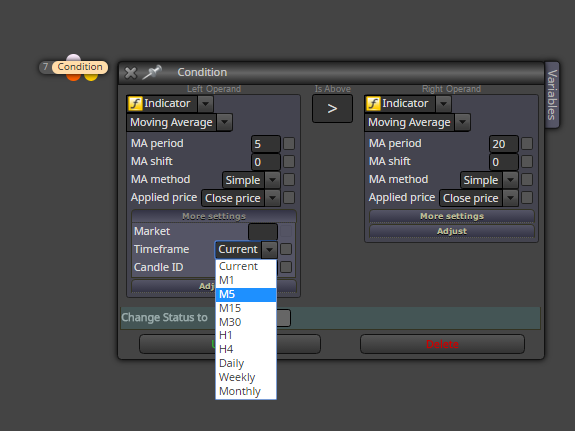
Task: Open the right Applied price dropdown
Action: coord(510,198)
